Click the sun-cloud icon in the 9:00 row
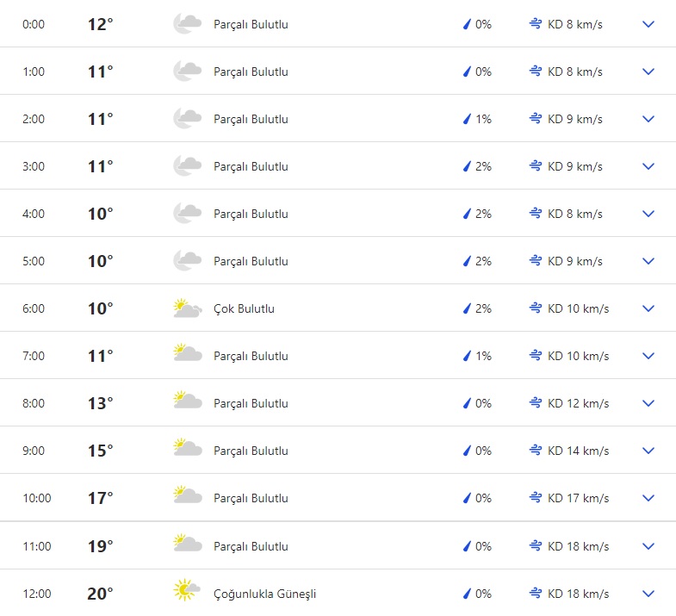 [x=187, y=451]
